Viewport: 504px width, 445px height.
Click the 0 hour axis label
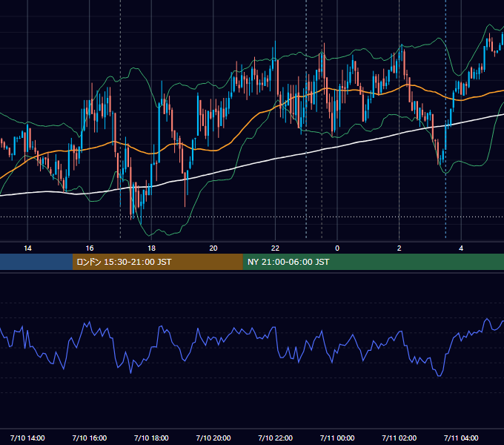coord(337,248)
